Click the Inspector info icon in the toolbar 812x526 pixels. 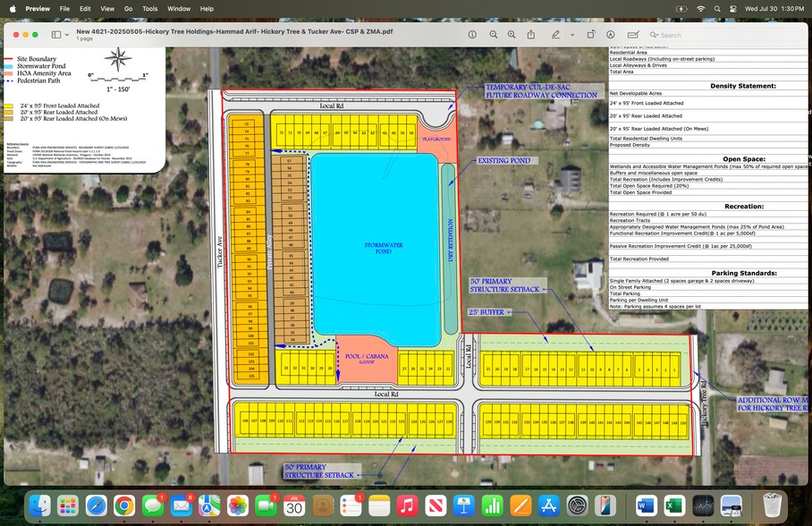coord(472,34)
